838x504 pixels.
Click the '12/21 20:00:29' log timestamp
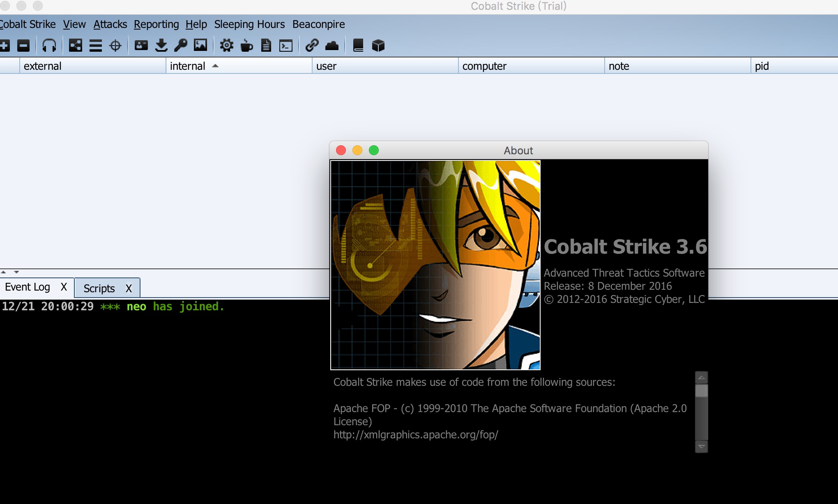tap(48, 307)
